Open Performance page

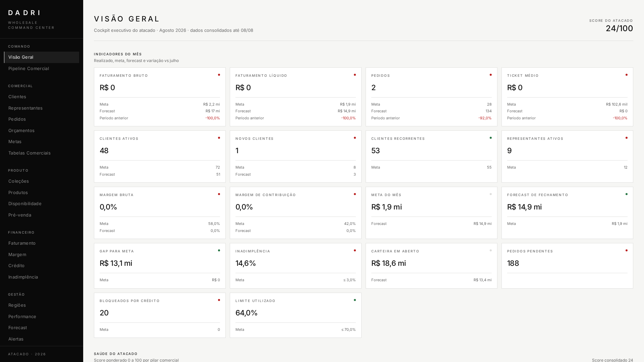click(x=42, y=316)
